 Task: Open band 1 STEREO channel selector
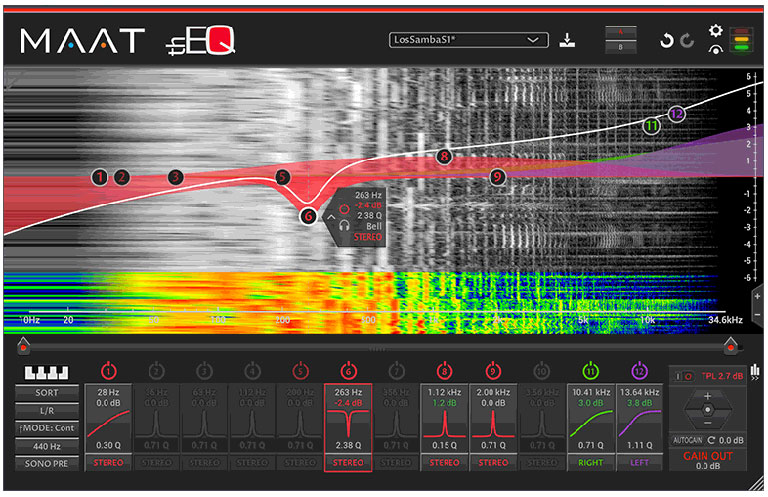(x=108, y=462)
